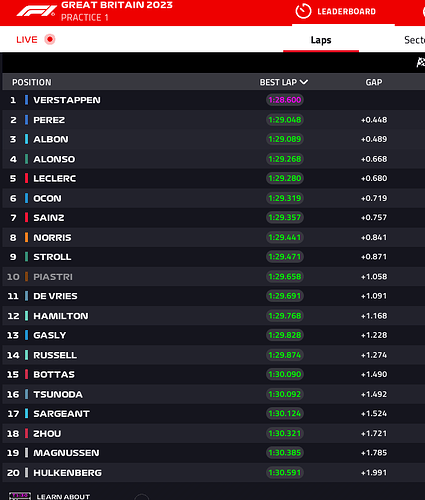
Task: Select Verstappen's purple 1:28.600 lap time
Action: pos(285,100)
